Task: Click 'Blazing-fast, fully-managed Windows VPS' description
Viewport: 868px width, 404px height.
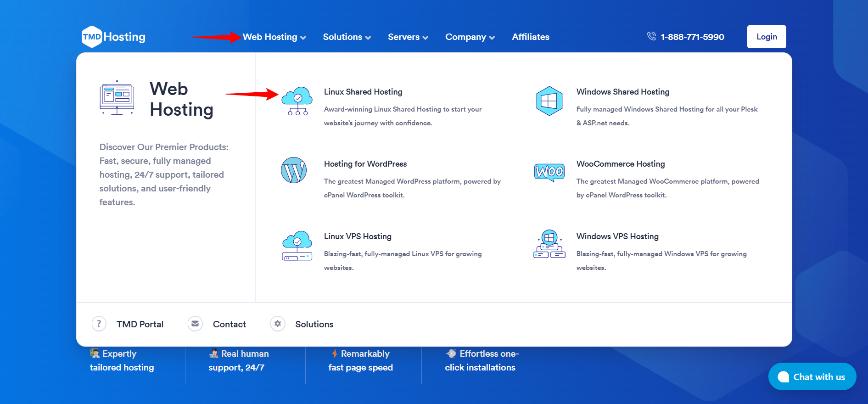Action: pyautogui.click(x=661, y=261)
